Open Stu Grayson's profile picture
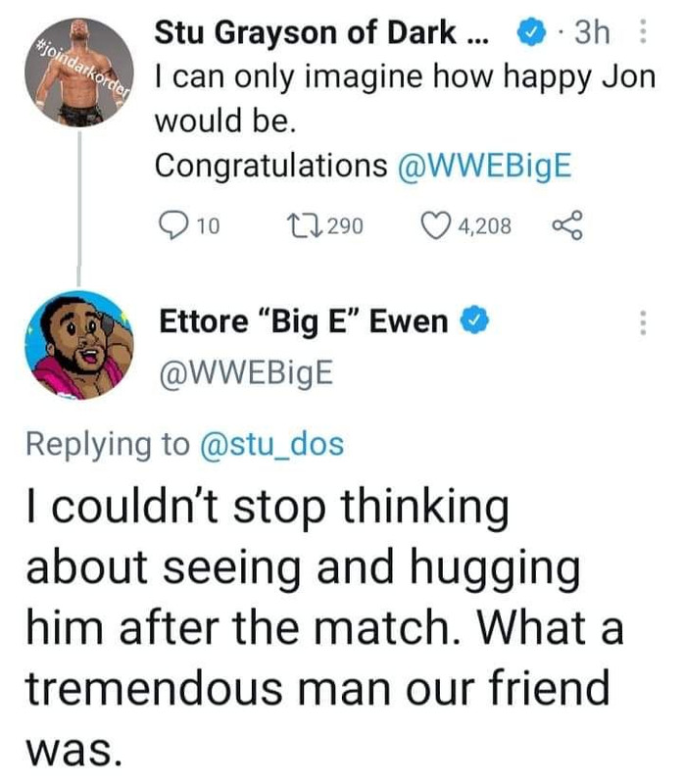The image size is (684, 784). click(79, 73)
